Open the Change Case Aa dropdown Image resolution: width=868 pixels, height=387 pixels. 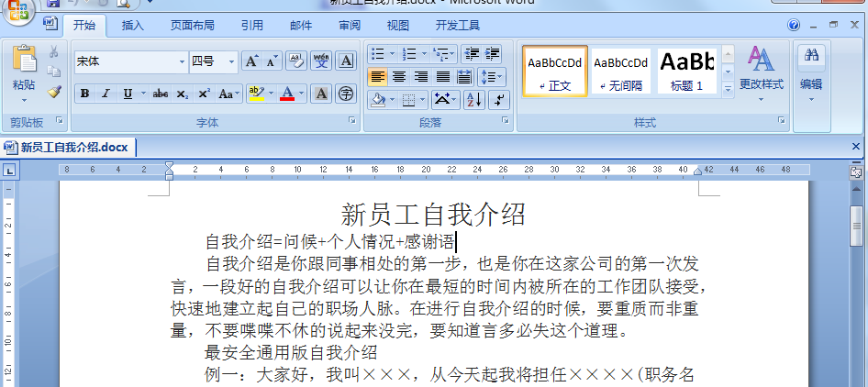pos(229,94)
